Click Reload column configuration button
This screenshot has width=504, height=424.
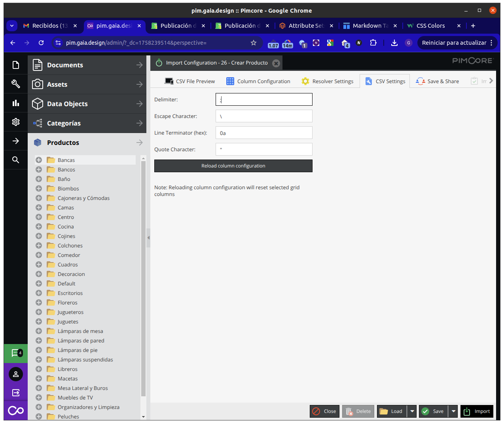[233, 166]
